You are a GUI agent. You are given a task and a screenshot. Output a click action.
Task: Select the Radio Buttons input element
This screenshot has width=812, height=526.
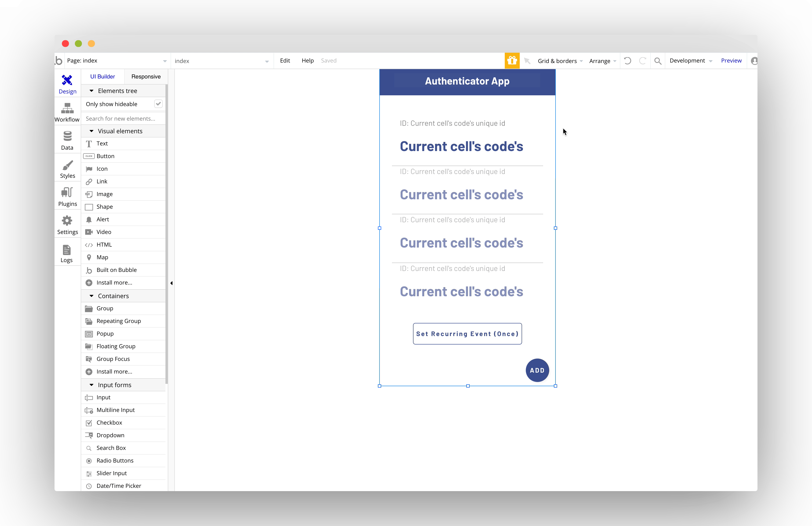point(123,460)
